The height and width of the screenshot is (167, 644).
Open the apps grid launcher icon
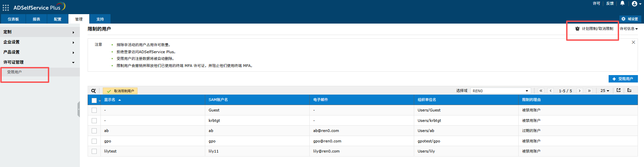[x=6, y=7]
